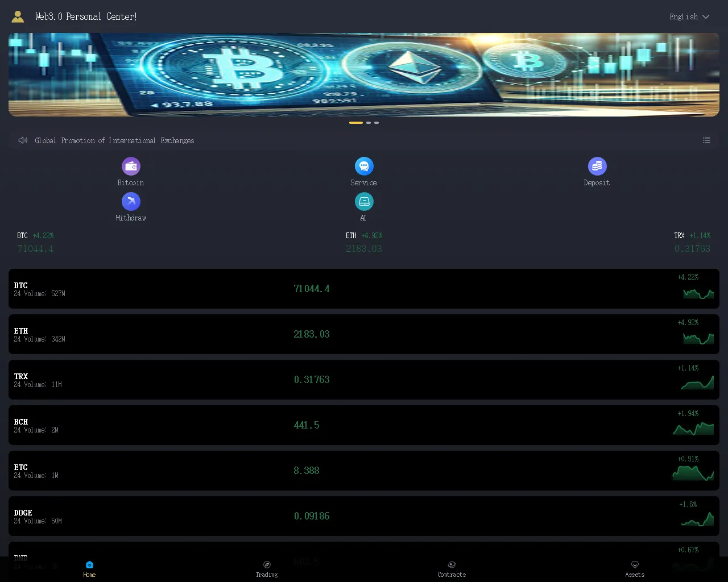This screenshot has width=728, height=582.
Task: Click DOGE's +1.6% change value
Action: pos(688,505)
